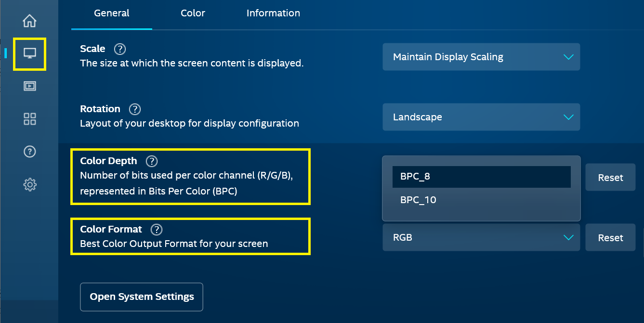
Task: Expand the Landscape rotation dropdown
Action: [x=481, y=117]
